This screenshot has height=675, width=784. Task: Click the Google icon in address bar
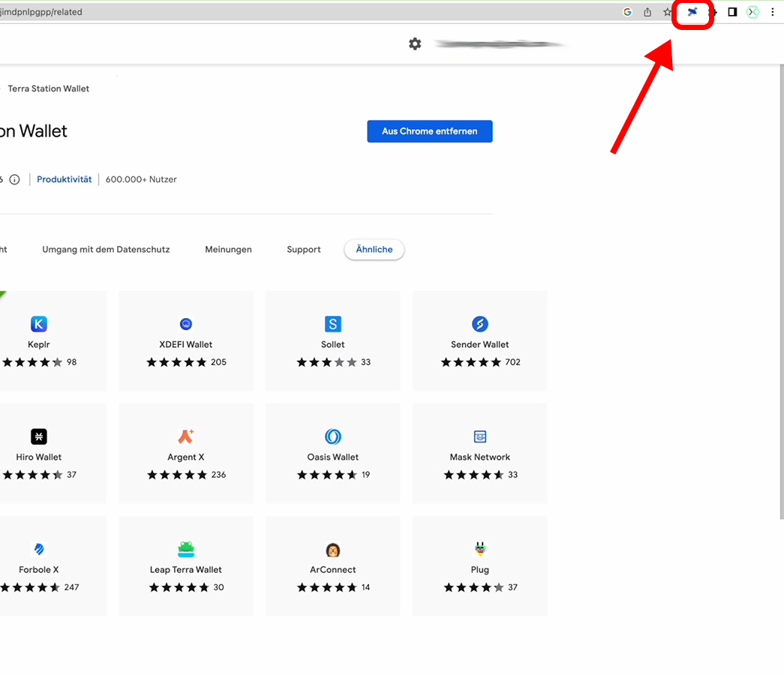pyautogui.click(x=627, y=12)
